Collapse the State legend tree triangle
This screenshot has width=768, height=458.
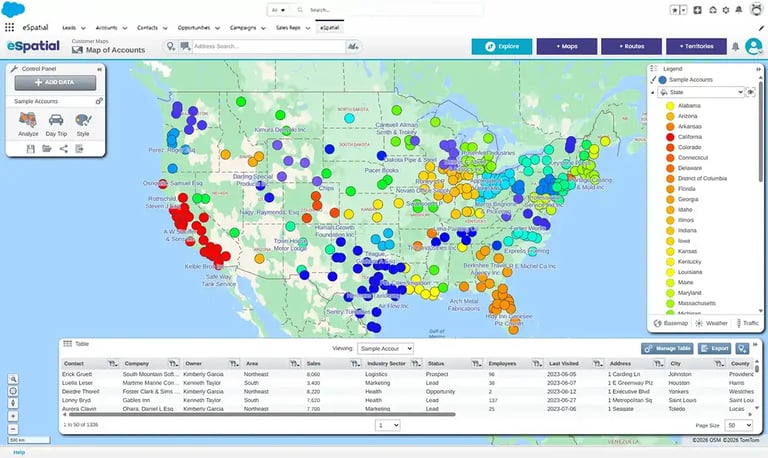click(x=652, y=92)
